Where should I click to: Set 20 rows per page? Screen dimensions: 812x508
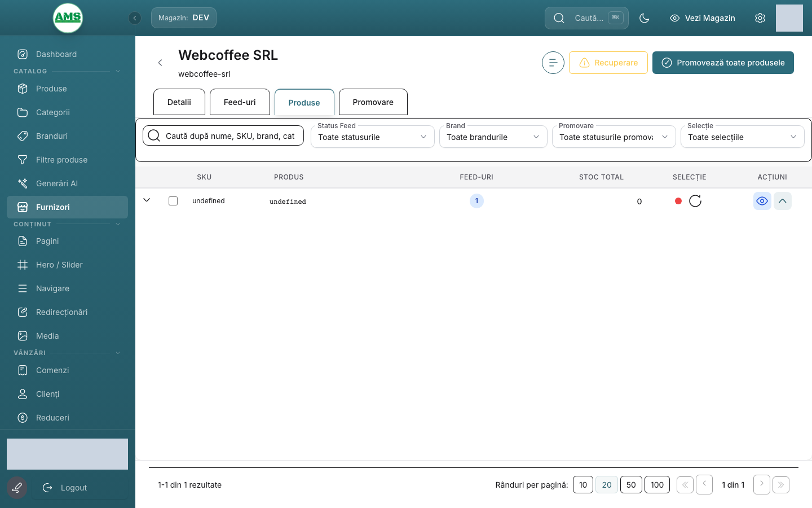[607, 485]
